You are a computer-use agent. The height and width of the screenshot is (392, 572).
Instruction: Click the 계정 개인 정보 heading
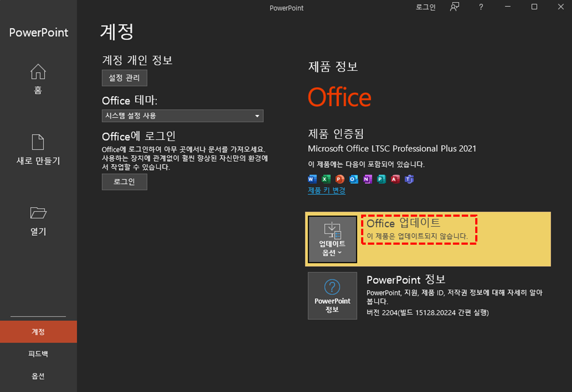tap(137, 60)
